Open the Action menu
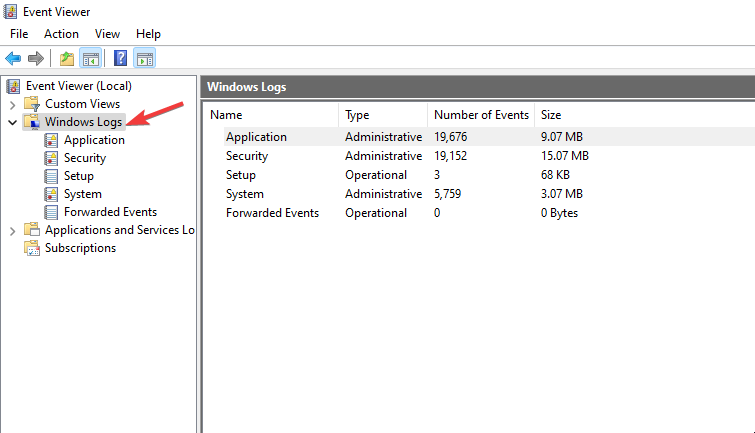The image size is (755, 433). pos(61,34)
